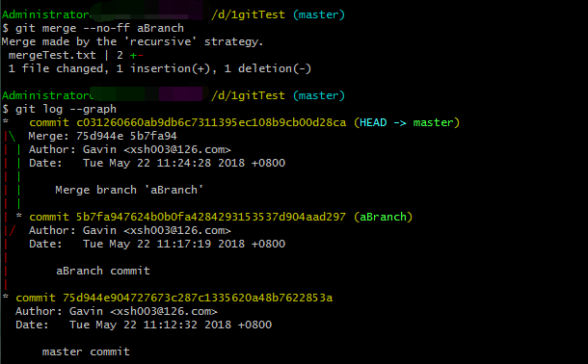
Task: Click the first /d/1gitTest (master) prompt path
Action: (278, 15)
